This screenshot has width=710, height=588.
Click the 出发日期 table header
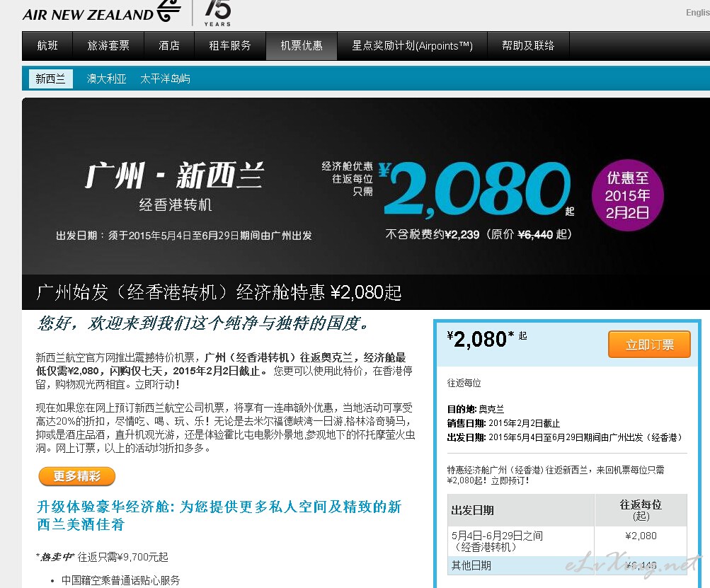coord(521,510)
